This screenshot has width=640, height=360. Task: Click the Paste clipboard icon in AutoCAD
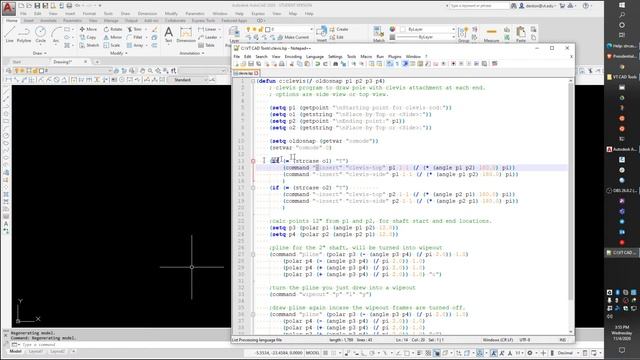click(521, 34)
